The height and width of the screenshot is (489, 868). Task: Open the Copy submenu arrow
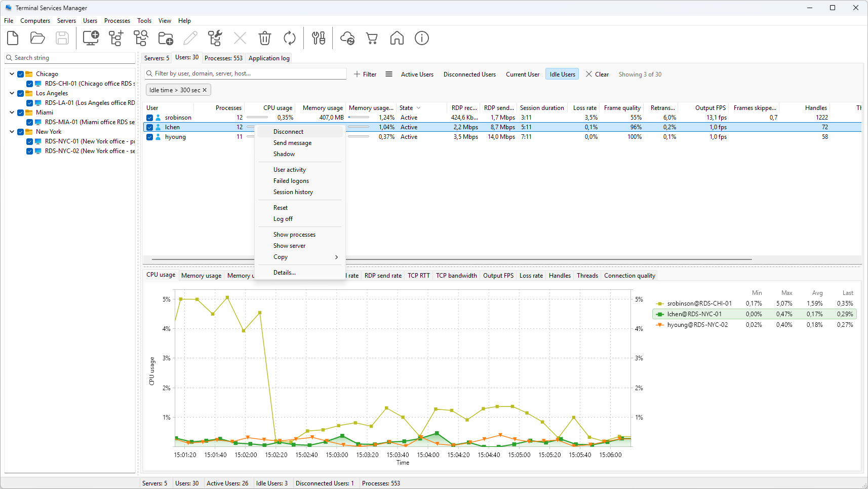tap(336, 257)
